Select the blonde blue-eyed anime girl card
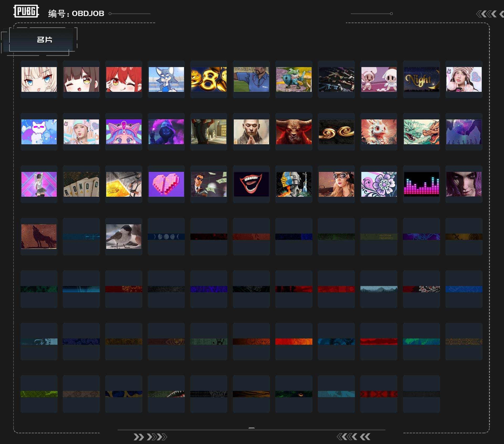This screenshot has height=444, width=504. click(x=39, y=79)
